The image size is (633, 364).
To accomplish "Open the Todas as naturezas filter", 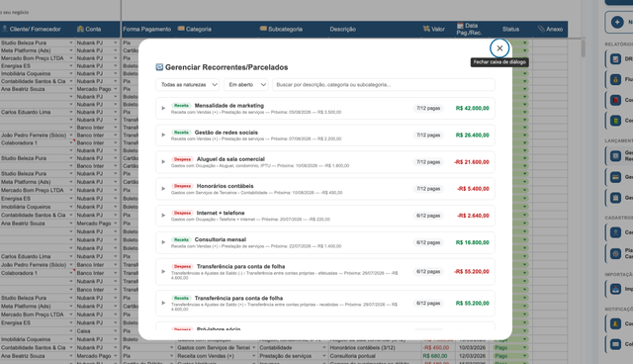I will 187,85.
